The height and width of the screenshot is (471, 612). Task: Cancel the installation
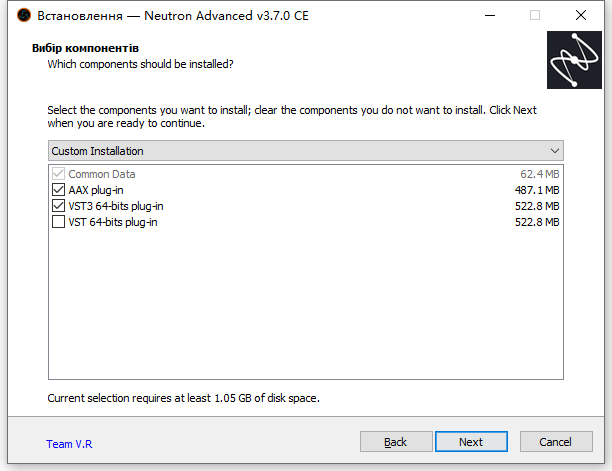point(556,442)
